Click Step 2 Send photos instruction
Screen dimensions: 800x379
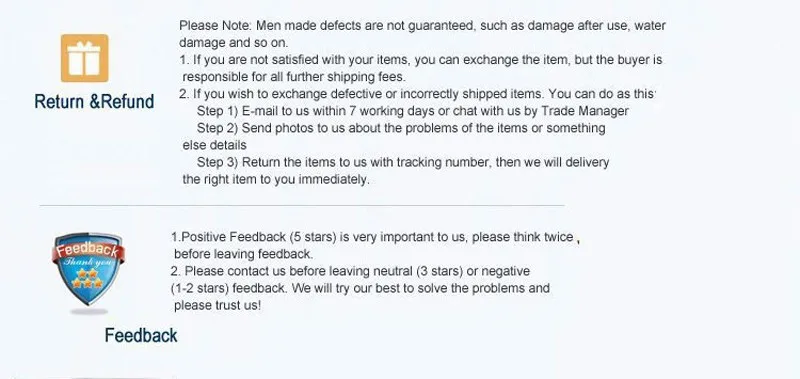pyautogui.click(x=401, y=128)
